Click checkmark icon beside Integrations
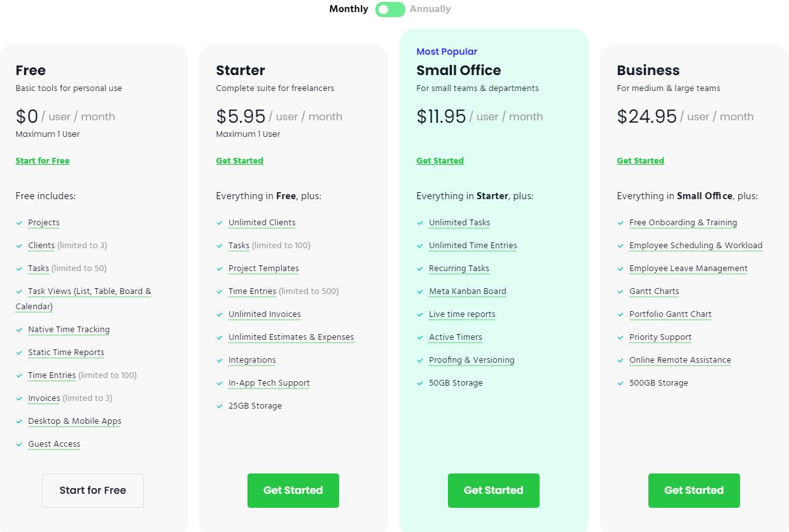The height and width of the screenshot is (532, 789). (220, 361)
